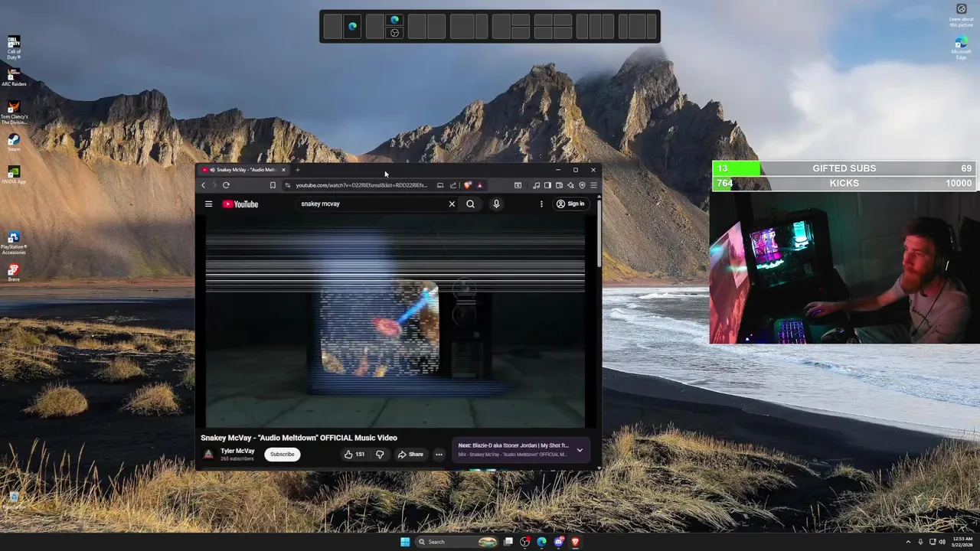Click the taskbar Search box
The image size is (980, 551).
(457, 542)
